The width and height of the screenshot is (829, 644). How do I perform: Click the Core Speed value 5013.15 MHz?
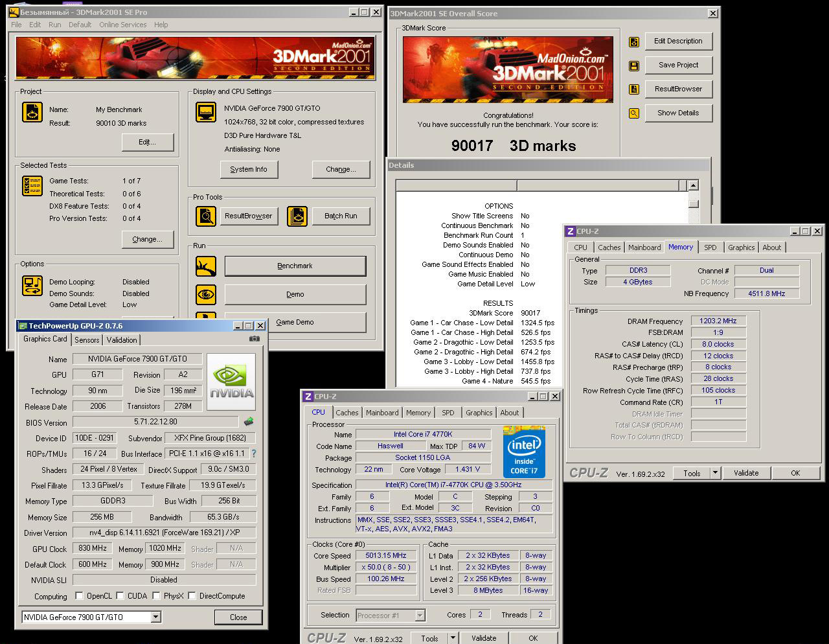386,555
